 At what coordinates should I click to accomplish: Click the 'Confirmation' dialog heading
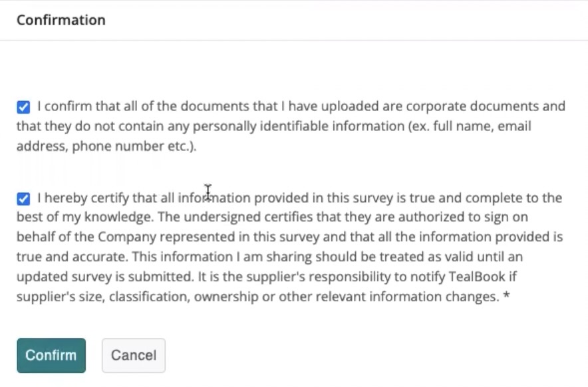tap(61, 20)
